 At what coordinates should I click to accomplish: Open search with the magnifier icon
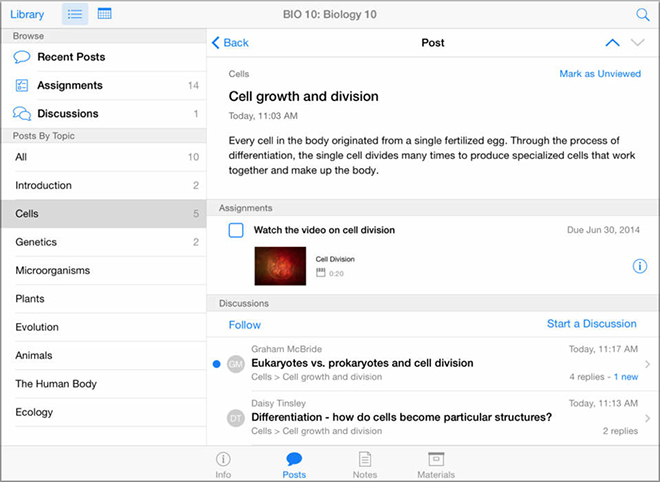[x=642, y=15]
